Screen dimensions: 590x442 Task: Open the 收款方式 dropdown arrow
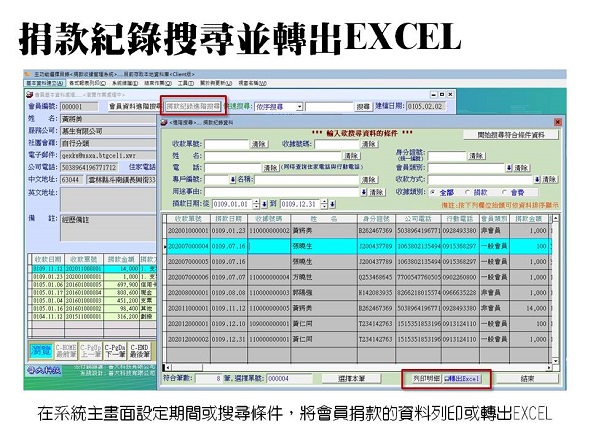click(x=537, y=179)
